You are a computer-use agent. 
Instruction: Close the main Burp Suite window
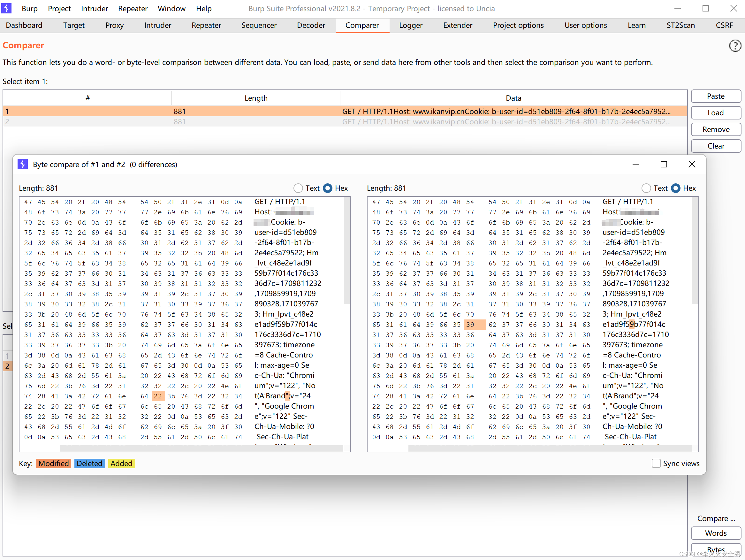734,8
